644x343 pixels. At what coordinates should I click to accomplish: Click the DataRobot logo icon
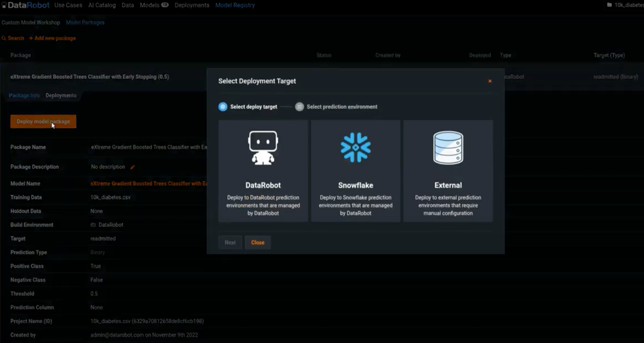coord(4,5)
